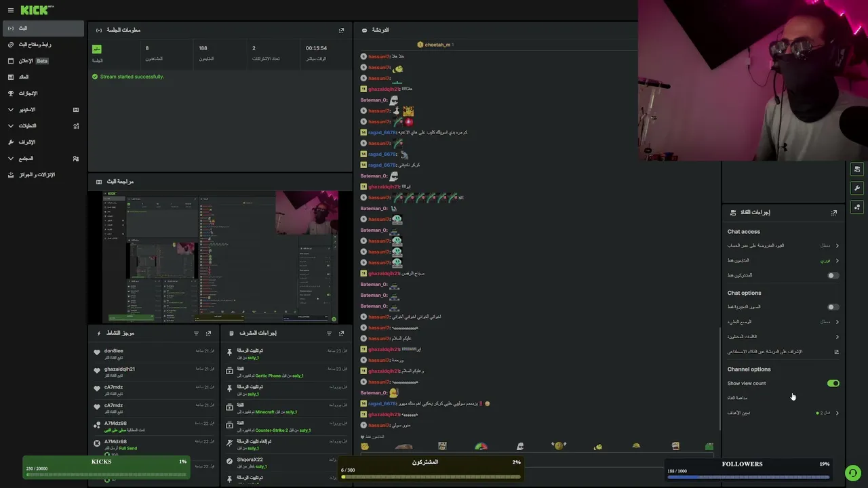Open don8lee in the activity feed
868x488 pixels.
[114, 351]
